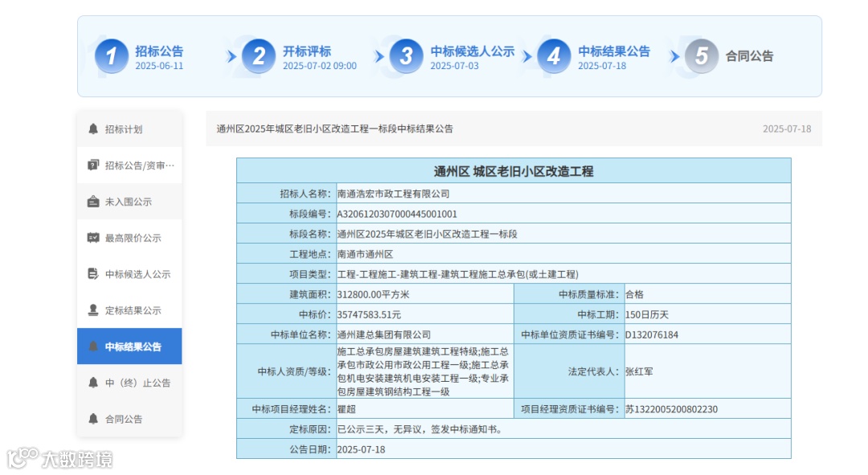This screenshot has height=475, width=868.
Task: Click the 中标质量标准 value 合格
Action: click(x=634, y=294)
